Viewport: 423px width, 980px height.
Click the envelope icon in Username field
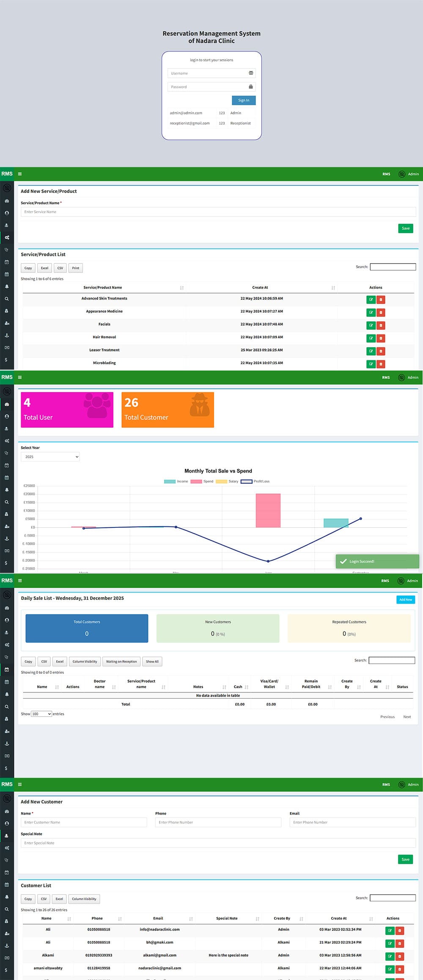(x=251, y=73)
